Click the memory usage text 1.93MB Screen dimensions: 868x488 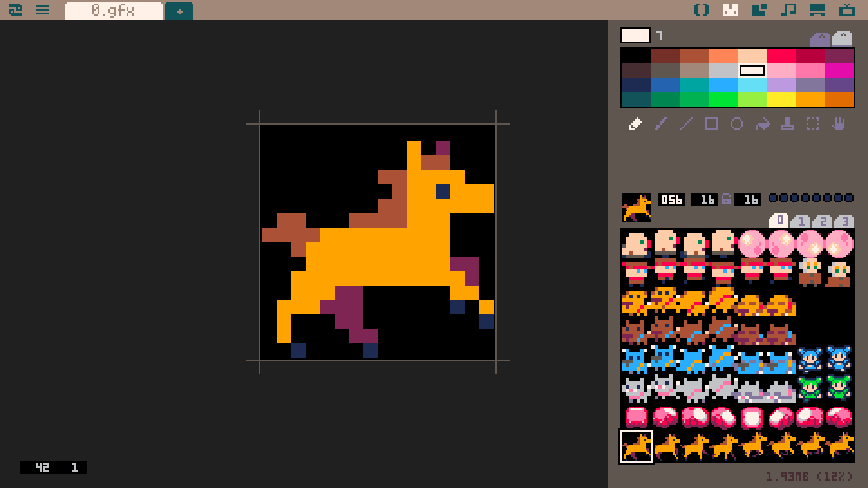click(x=788, y=476)
